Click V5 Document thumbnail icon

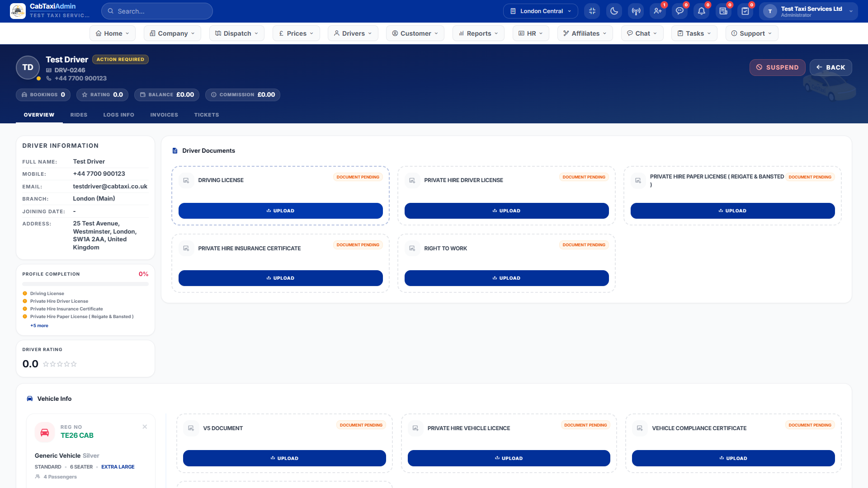[x=191, y=428]
